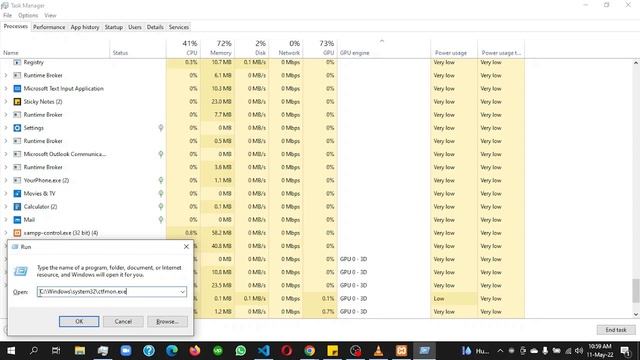Image resolution: width=640 pixels, height=360 pixels.
Task: Switch to the Performance tab
Action: pos(49,27)
